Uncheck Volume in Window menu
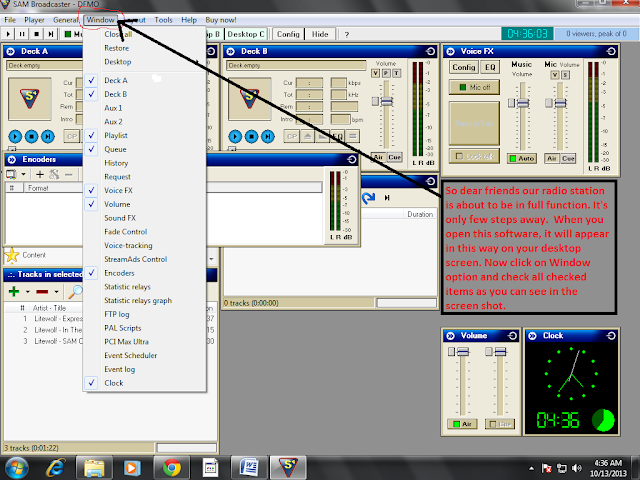The height and width of the screenshot is (480, 640). click(x=144, y=204)
